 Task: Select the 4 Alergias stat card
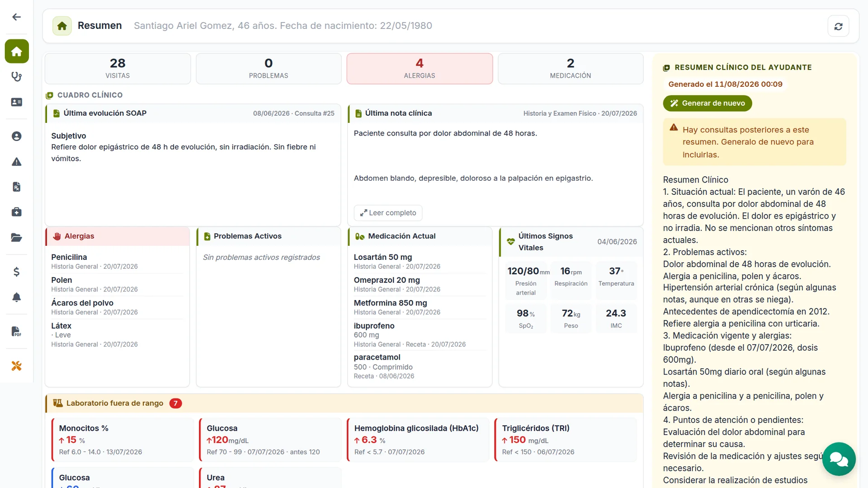[x=420, y=69]
